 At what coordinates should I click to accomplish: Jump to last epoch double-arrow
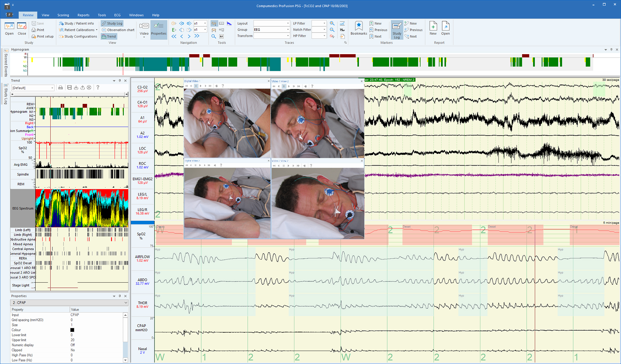click(197, 36)
